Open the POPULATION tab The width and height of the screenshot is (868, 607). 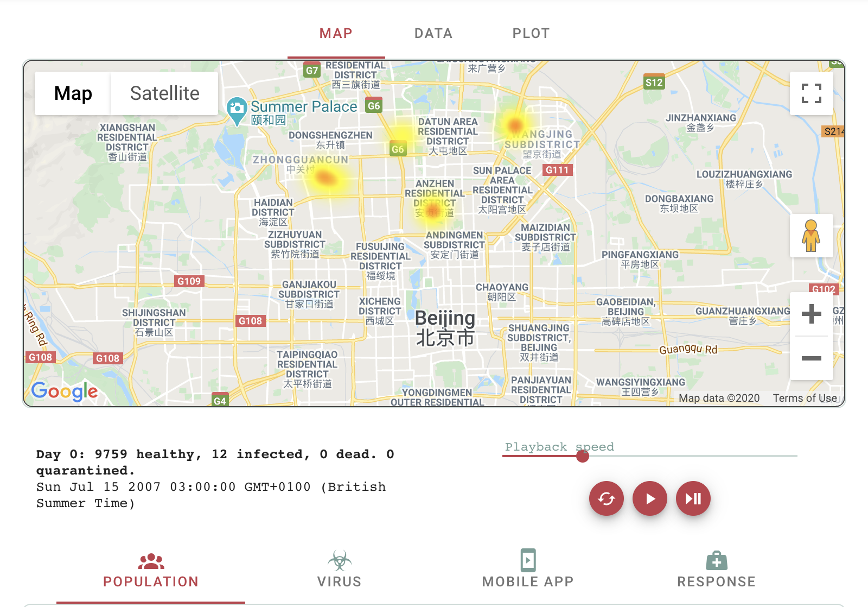(151, 572)
